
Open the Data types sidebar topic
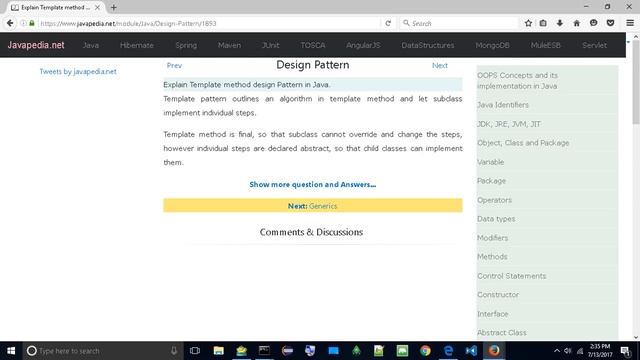click(496, 219)
